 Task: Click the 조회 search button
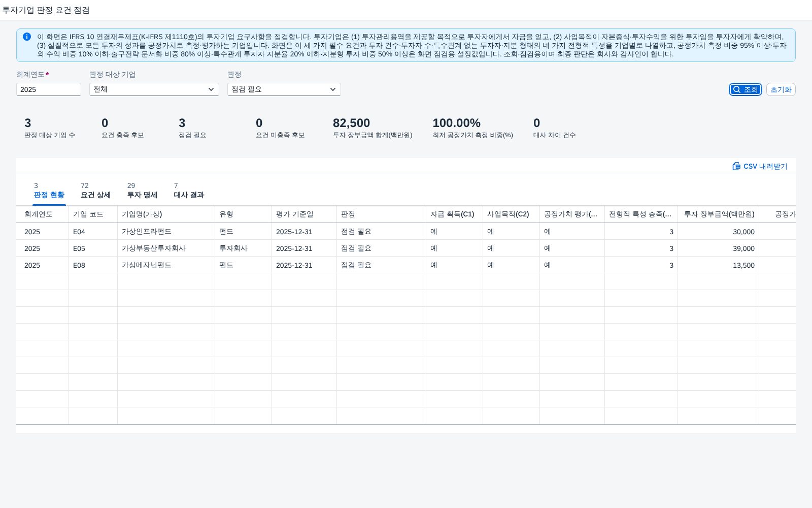tap(746, 89)
